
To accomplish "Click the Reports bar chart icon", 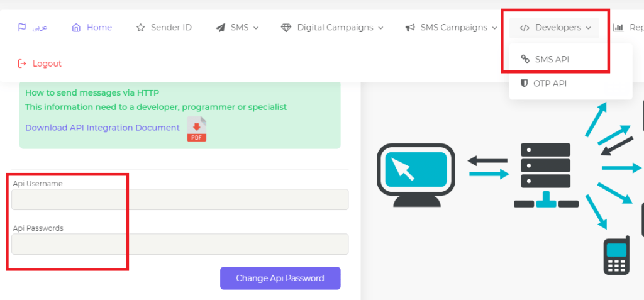I will click(x=618, y=28).
